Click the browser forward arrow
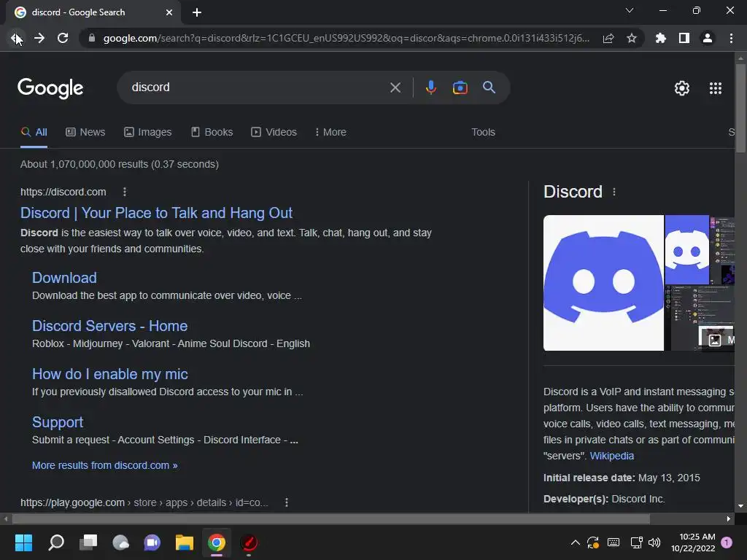747x560 pixels. click(x=39, y=38)
